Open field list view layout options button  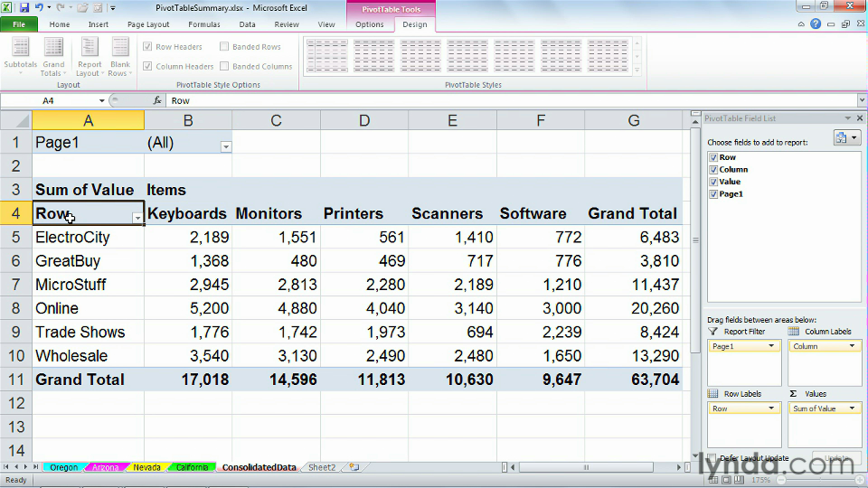pyautogui.click(x=846, y=137)
